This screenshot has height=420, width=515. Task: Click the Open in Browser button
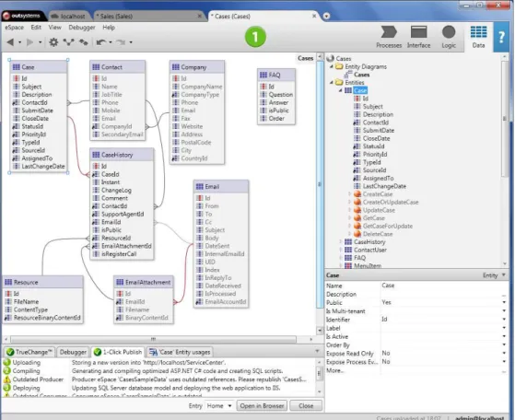[262, 406]
